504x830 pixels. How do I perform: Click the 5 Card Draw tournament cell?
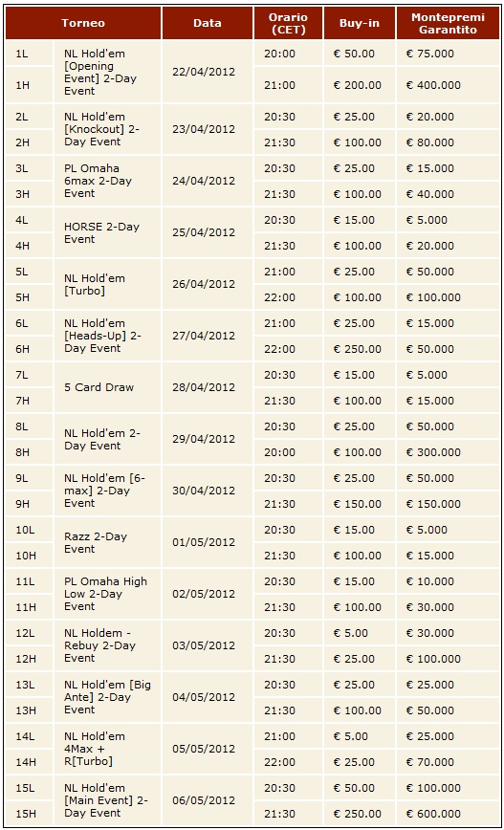point(107,387)
